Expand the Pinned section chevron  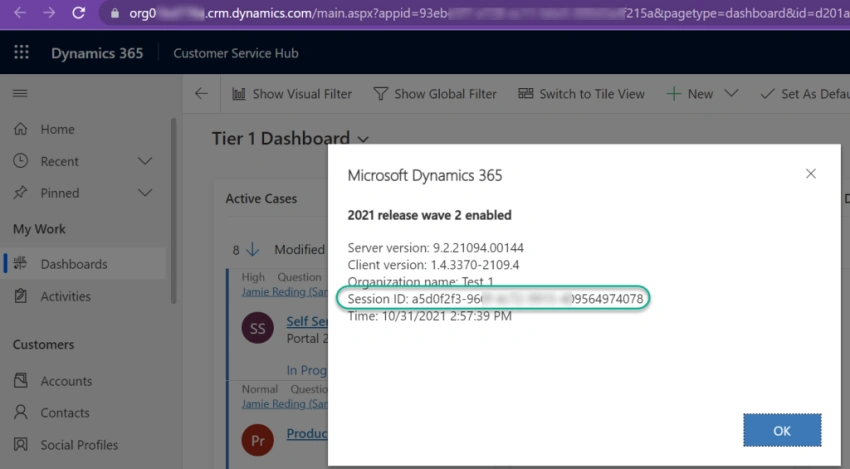[x=145, y=192]
